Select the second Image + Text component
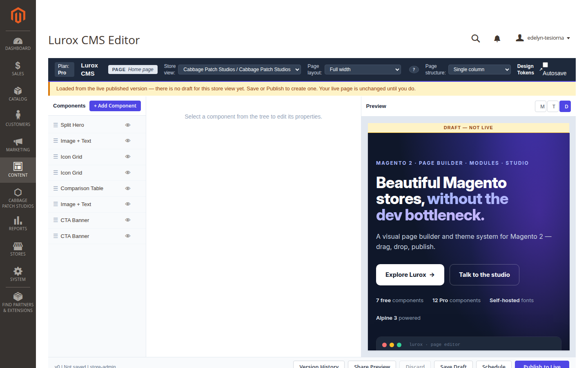The width and height of the screenshot is (588, 368). pyautogui.click(x=97, y=204)
